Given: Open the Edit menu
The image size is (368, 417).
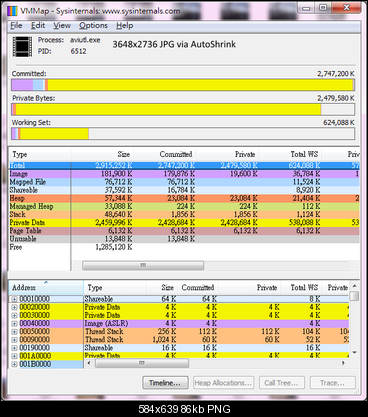Looking at the screenshot, I should coord(38,26).
